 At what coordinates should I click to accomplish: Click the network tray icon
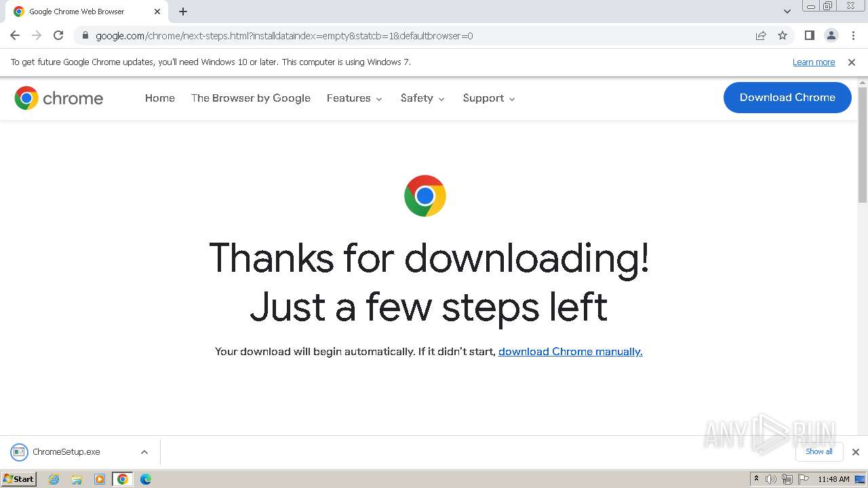click(x=787, y=479)
